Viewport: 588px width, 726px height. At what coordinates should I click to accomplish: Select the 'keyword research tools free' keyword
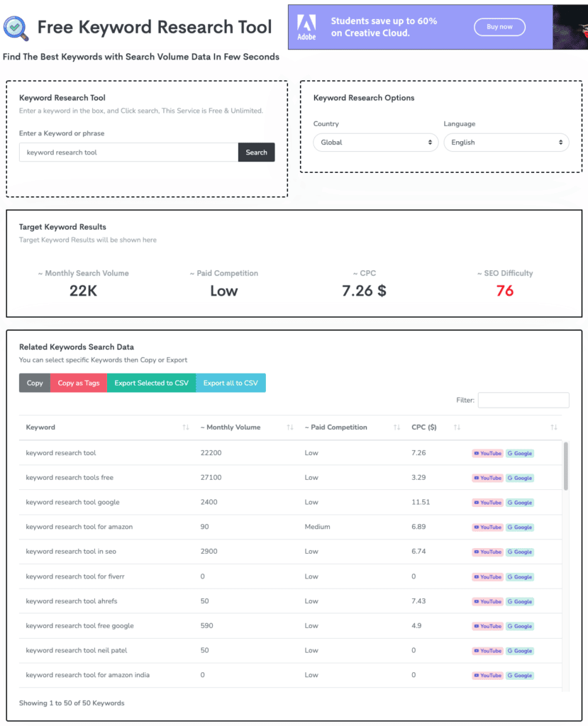70,477
